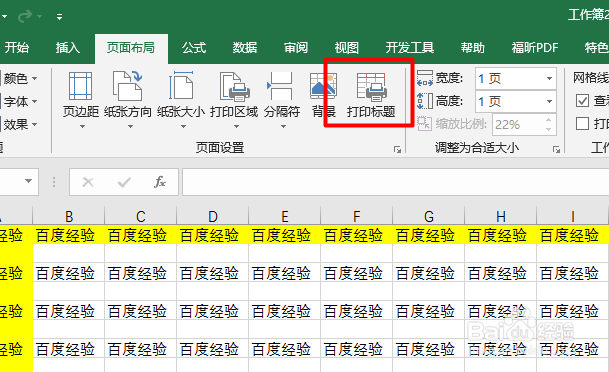Click the yellow 百度经验 cell in column B
609x372 pixels.
[x=69, y=235]
